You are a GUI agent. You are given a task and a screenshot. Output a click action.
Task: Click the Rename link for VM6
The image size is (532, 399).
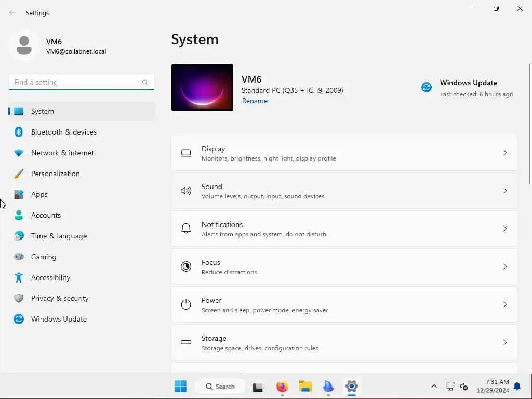(x=255, y=101)
